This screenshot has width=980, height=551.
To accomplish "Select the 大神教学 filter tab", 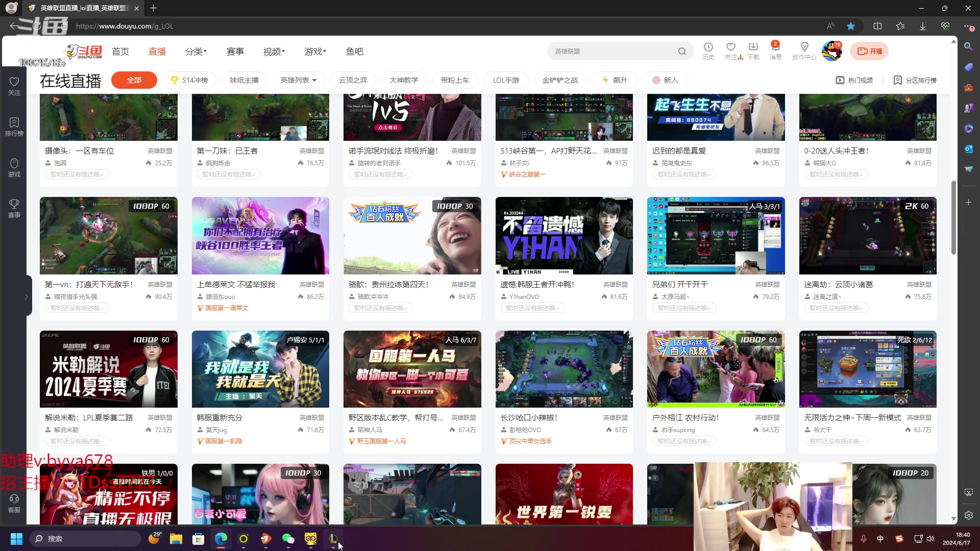I will point(404,80).
